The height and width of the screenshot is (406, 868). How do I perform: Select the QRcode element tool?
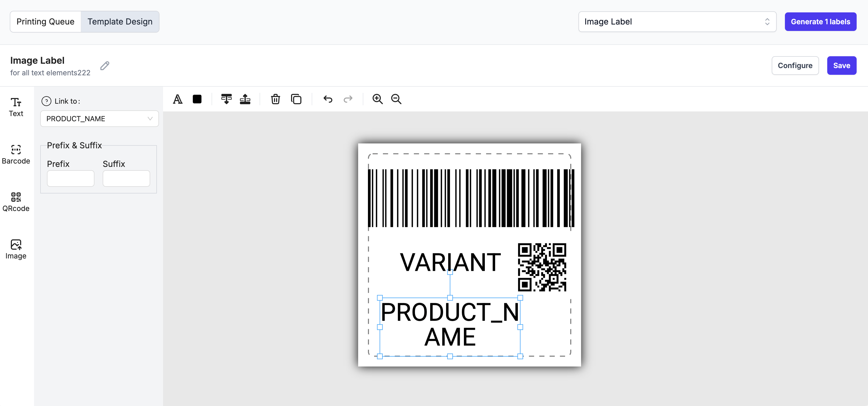(x=16, y=201)
